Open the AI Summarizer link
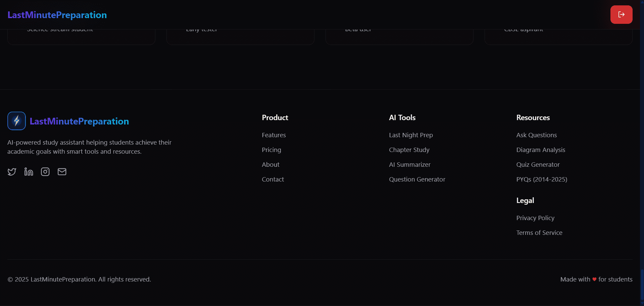This screenshot has width=644, height=306. coord(409,164)
